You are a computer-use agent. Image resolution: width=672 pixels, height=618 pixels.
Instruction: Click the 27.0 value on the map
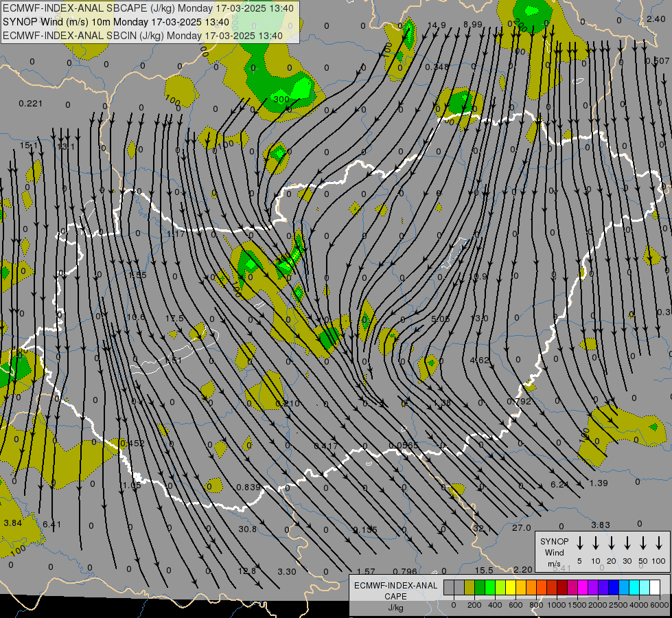522,527
